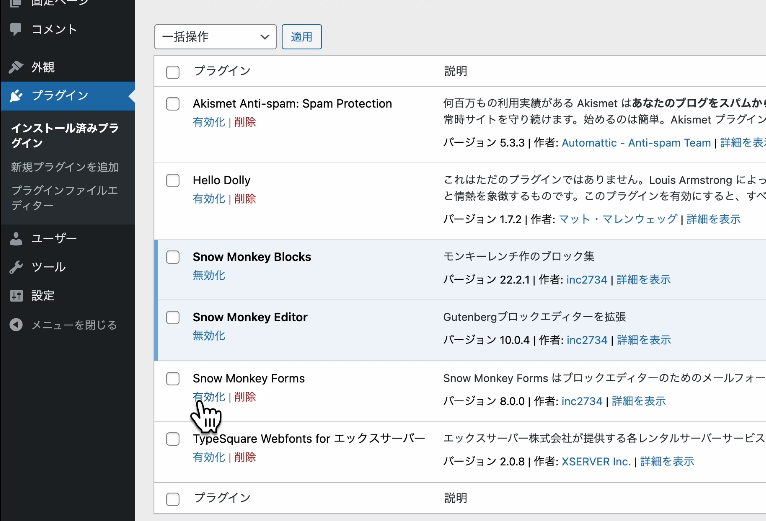Open the XSERVER Inc. author link
The width and height of the screenshot is (766, 521).
coord(595,462)
